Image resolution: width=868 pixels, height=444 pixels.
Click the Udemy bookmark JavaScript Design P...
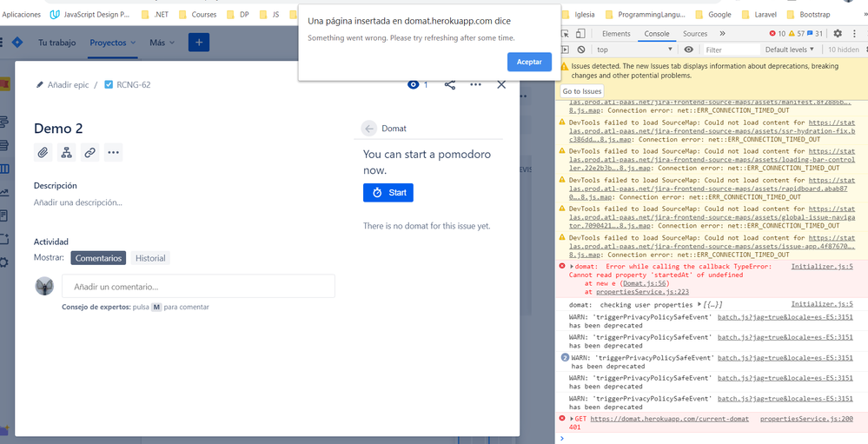click(x=89, y=15)
